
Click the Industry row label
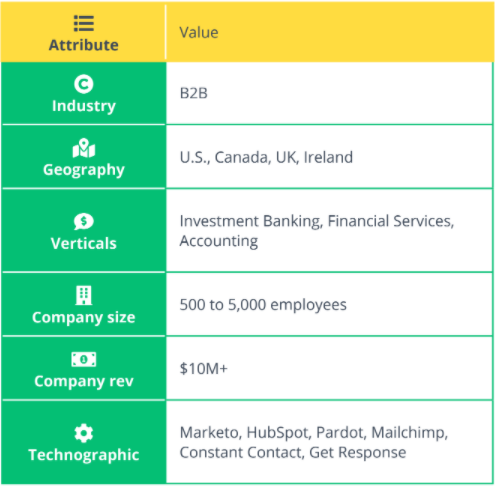(x=84, y=106)
